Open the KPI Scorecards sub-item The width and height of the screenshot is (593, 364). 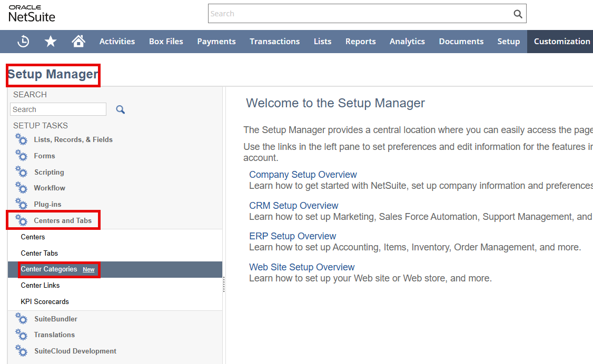click(45, 301)
